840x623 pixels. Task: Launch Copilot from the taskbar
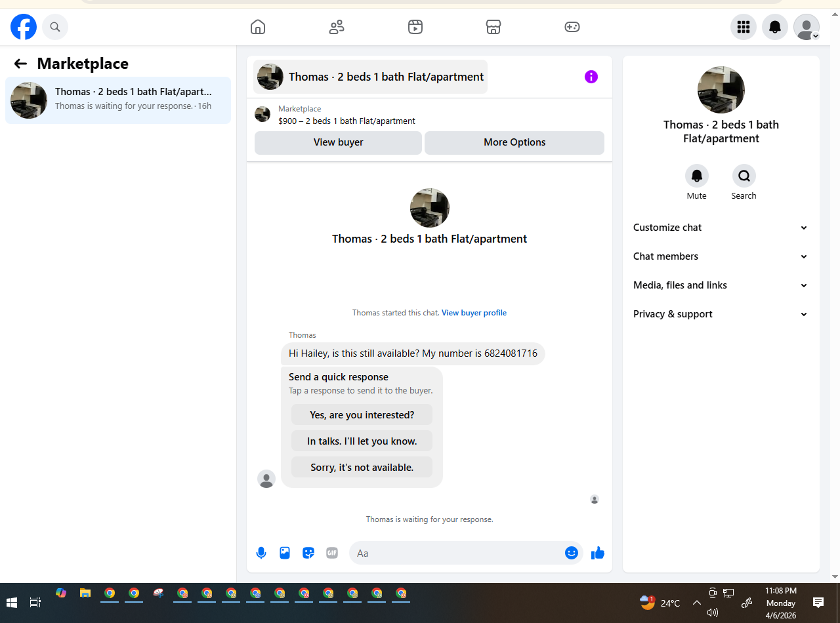(x=61, y=593)
